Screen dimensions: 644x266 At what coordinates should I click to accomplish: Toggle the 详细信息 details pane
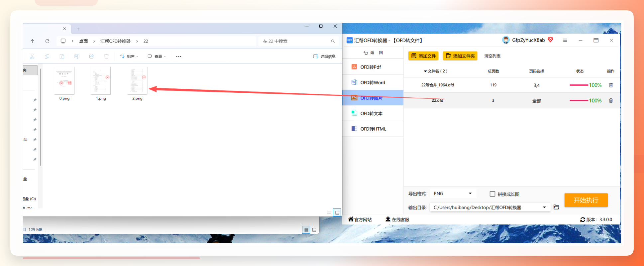pyautogui.click(x=324, y=57)
